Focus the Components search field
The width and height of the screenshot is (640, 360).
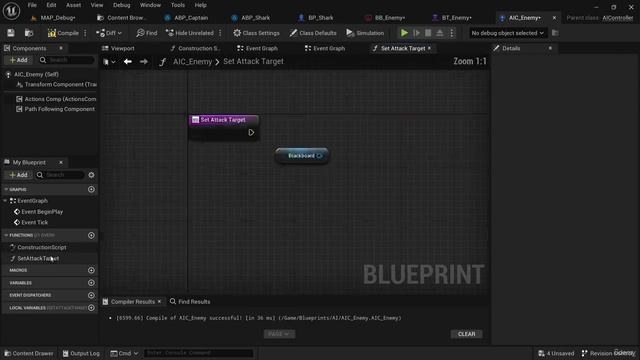pyautogui.click(x=67, y=60)
